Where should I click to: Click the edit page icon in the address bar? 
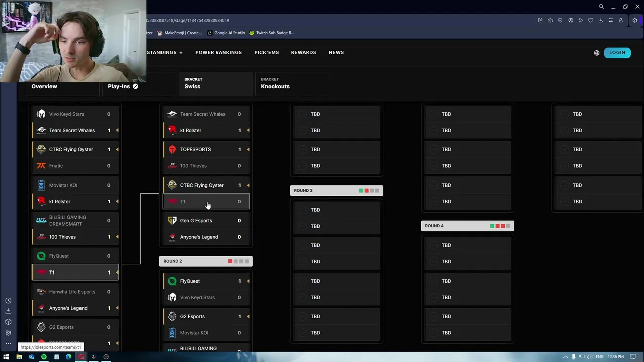pyautogui.click(x=540, y=20)
